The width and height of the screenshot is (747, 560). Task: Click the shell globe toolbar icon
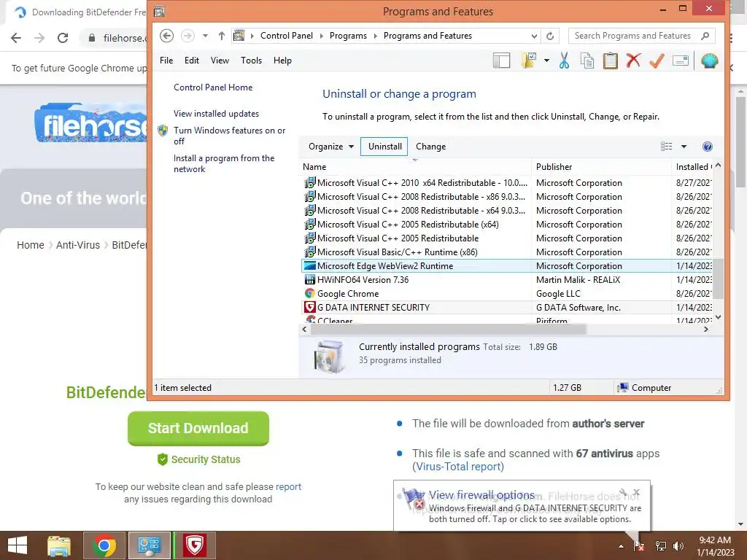click(x=709, y=61)
